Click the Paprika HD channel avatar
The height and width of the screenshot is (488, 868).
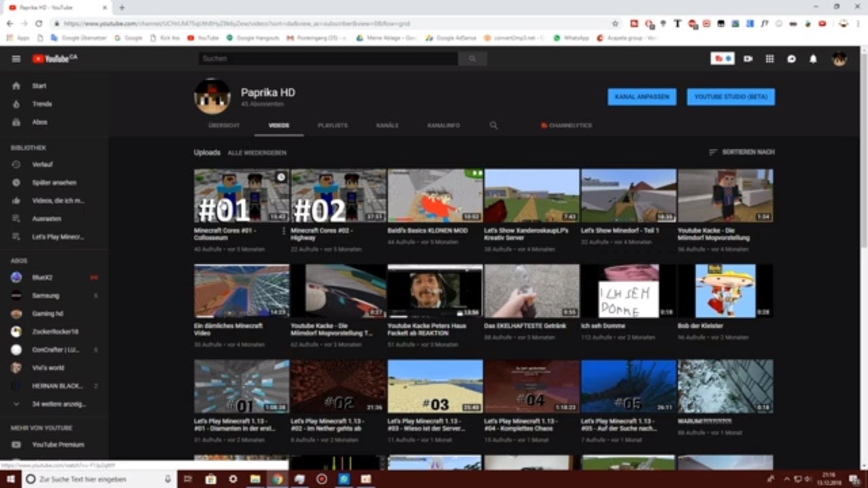212,96
